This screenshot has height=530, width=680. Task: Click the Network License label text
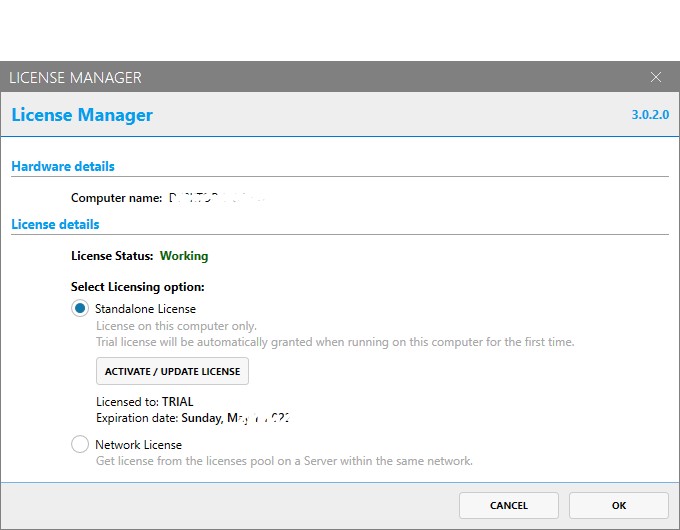point(138,444)
